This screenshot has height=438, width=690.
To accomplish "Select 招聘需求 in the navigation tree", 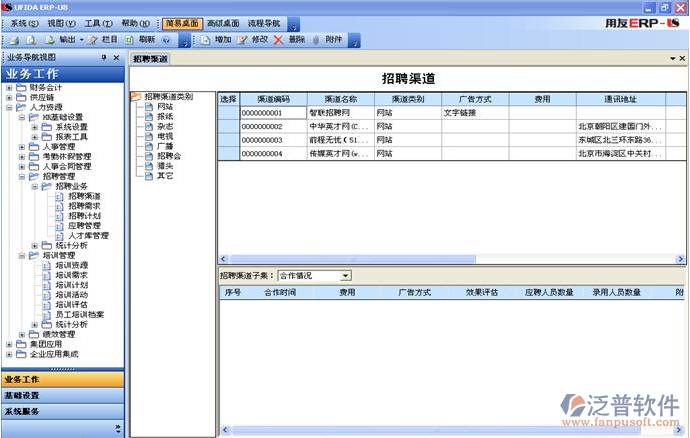I will pos(84,206).
